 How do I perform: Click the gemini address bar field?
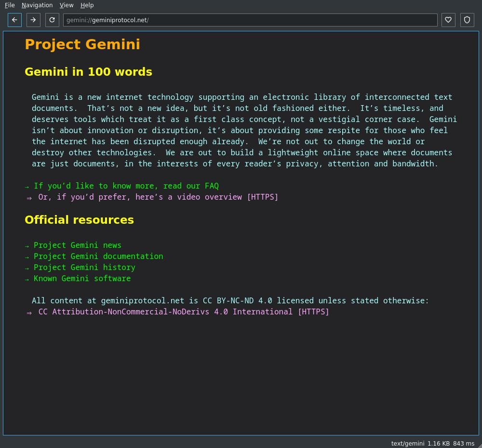click(x=250, y=20)
